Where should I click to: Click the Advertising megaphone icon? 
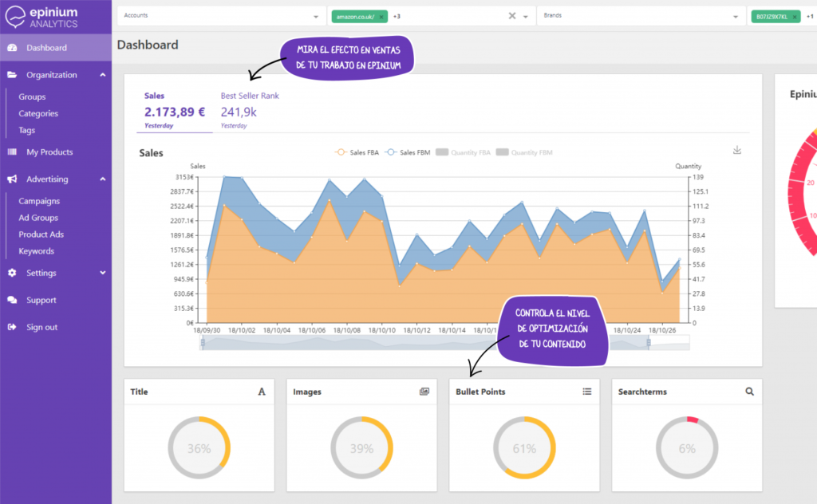tap(12, 179)
